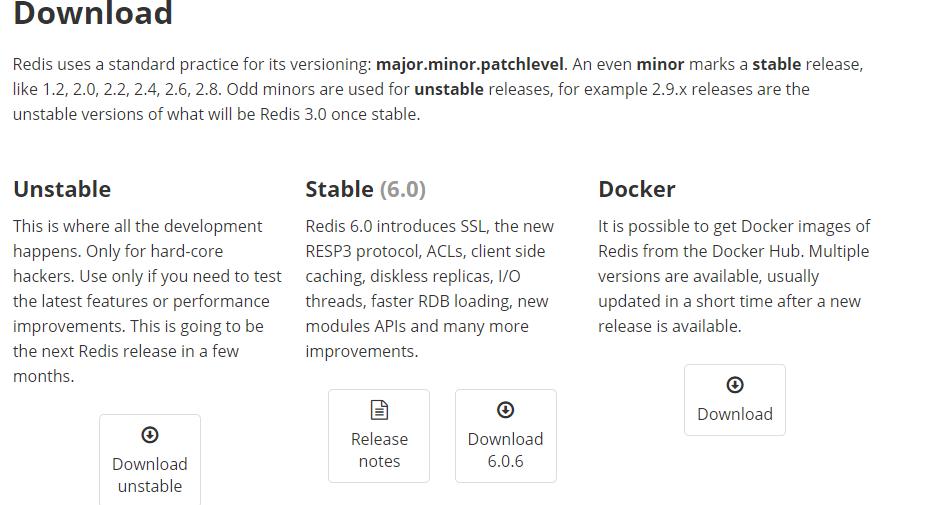Click the Stable section heading
Image resolution: width=931 pixels, height=505 pixels.
(x=338, y=189)
